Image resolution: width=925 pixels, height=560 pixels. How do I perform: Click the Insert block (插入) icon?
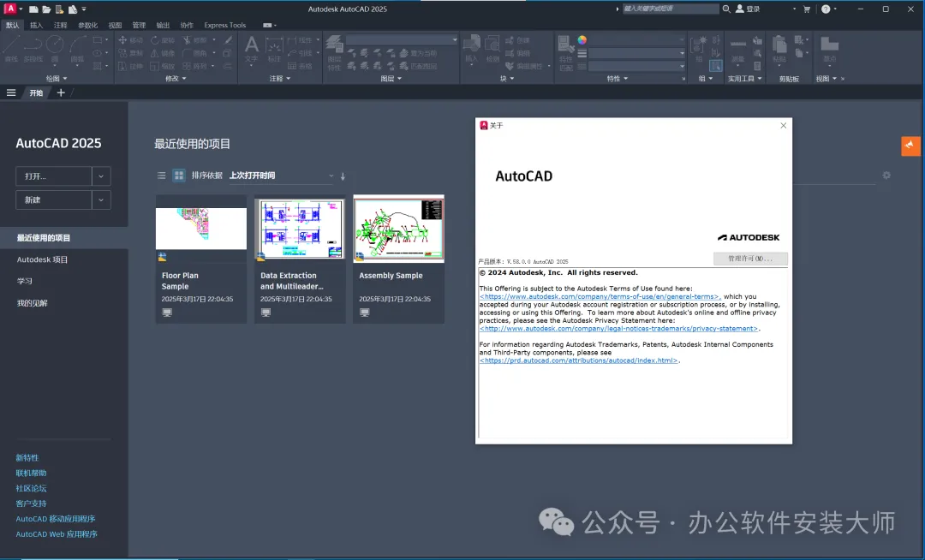pos(471,48)
